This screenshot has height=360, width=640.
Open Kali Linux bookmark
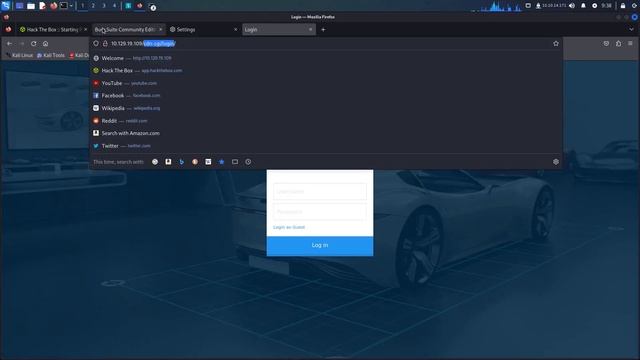point(19,55)
